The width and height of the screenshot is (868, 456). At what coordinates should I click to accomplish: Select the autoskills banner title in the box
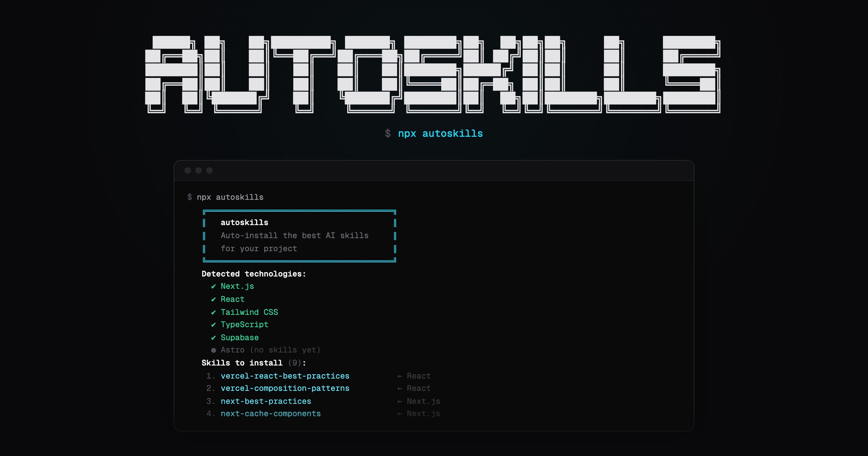click(x=244, y=222)
